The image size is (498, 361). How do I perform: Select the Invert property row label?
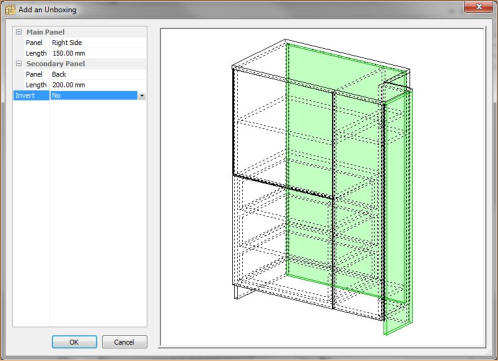pos(31,96)
